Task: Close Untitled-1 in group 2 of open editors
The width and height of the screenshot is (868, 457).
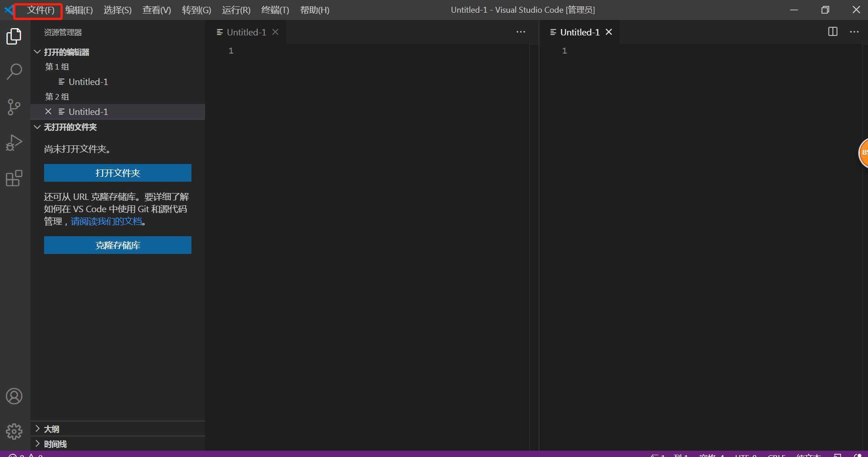Action: point(48,111)
